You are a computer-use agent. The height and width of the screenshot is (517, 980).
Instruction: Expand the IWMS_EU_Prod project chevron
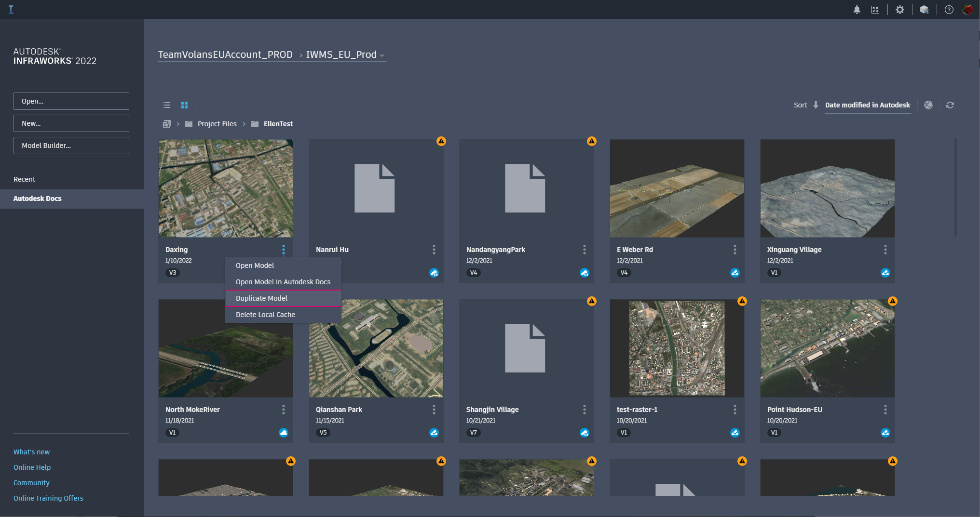382,55
